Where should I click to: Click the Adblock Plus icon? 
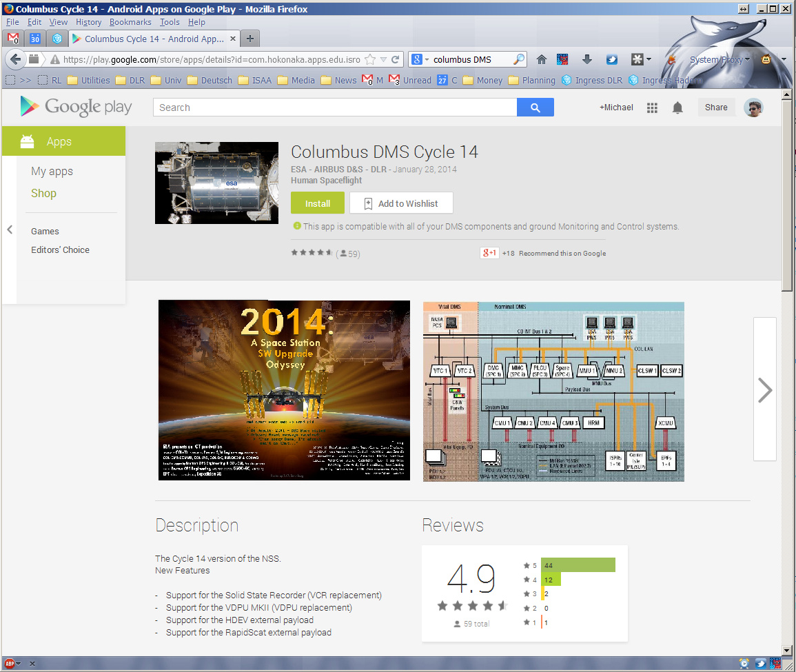point(10,663)
